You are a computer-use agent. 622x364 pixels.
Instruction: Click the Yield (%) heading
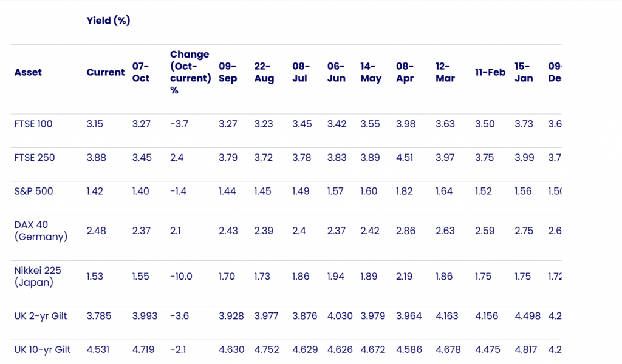coord(108,21)
